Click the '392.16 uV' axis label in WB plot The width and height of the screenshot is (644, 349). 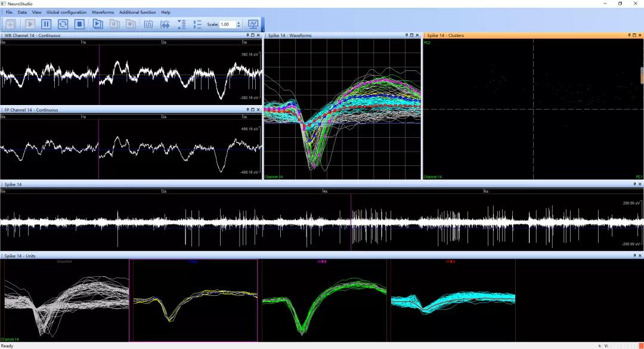point(250,54)
